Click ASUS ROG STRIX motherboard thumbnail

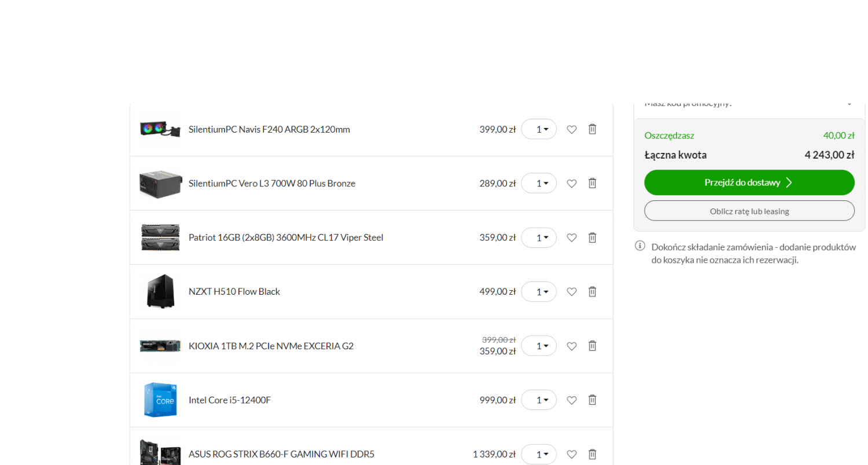coord(160,452)
